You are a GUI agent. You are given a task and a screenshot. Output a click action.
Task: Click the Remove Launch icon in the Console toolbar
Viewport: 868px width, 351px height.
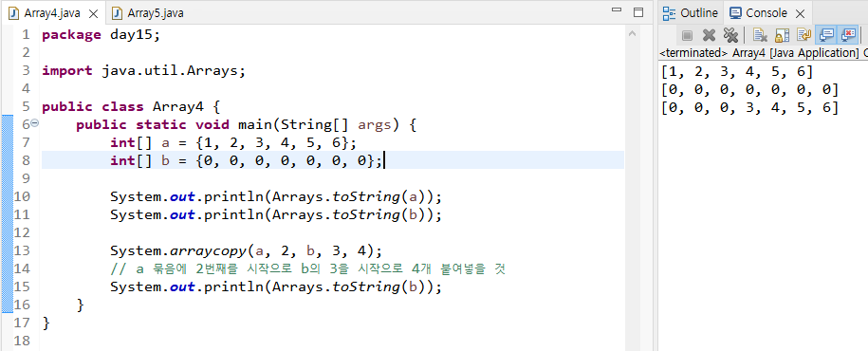[709, 35]
